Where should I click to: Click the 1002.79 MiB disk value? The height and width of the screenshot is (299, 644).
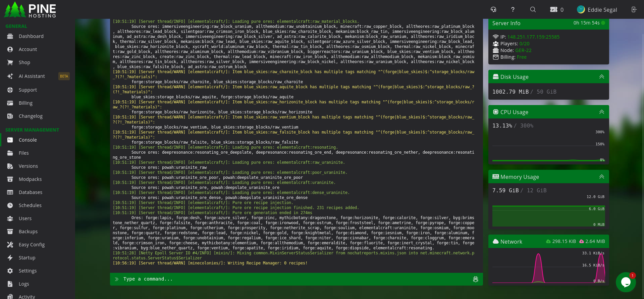pyautogui.click(x=511, y=92)
